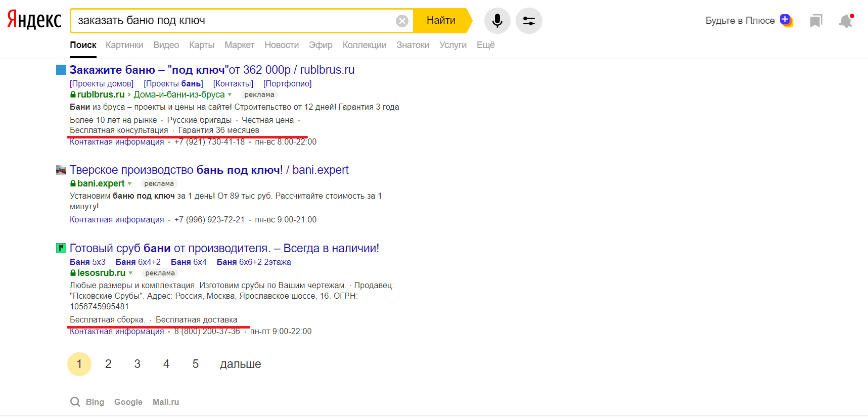Click the lock icon beside lesosrub.ru
This screenshot has height=419, width=868.
click(x=73, y=273)
